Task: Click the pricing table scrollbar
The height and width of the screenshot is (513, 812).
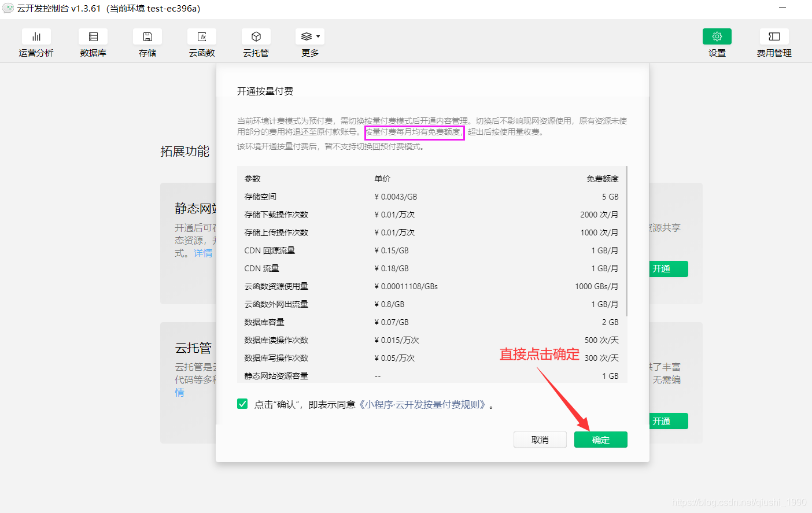Action: coord(626,241)
